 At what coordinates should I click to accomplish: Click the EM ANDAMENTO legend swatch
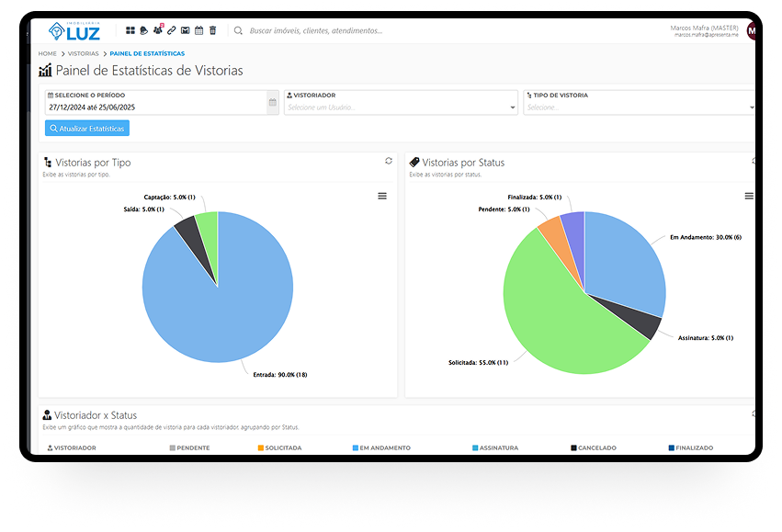356,447
